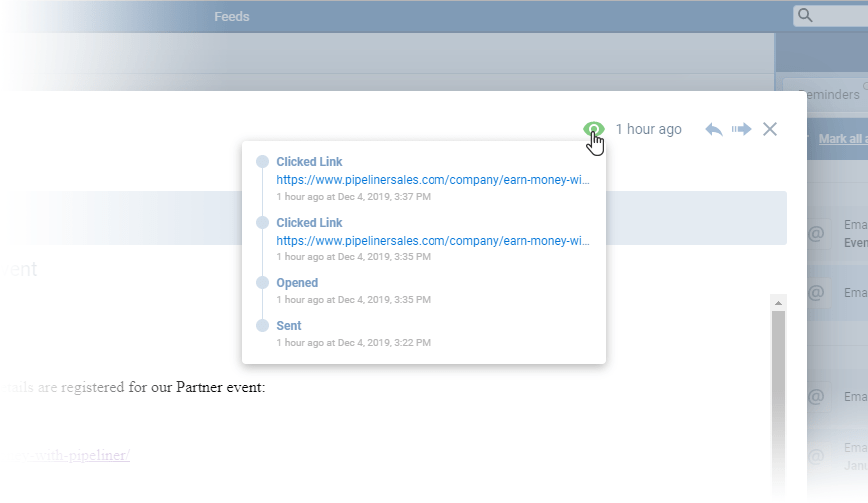Open the second Clicked Link URL
This screenshot has height=503, width=868.
click(x=433, y=241)
